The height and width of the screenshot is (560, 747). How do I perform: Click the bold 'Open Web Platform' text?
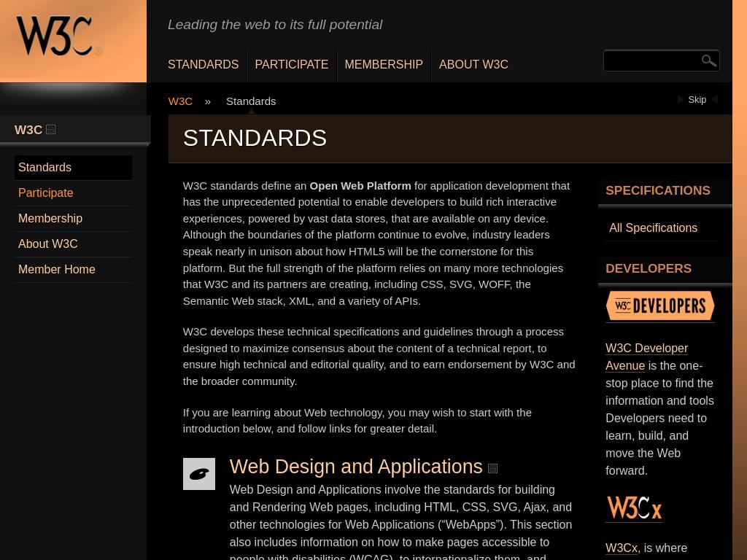tap(360, 186)
